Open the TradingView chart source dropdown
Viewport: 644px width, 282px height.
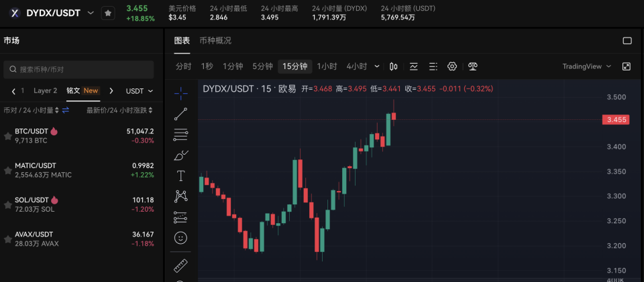click(x=586, y=66)
